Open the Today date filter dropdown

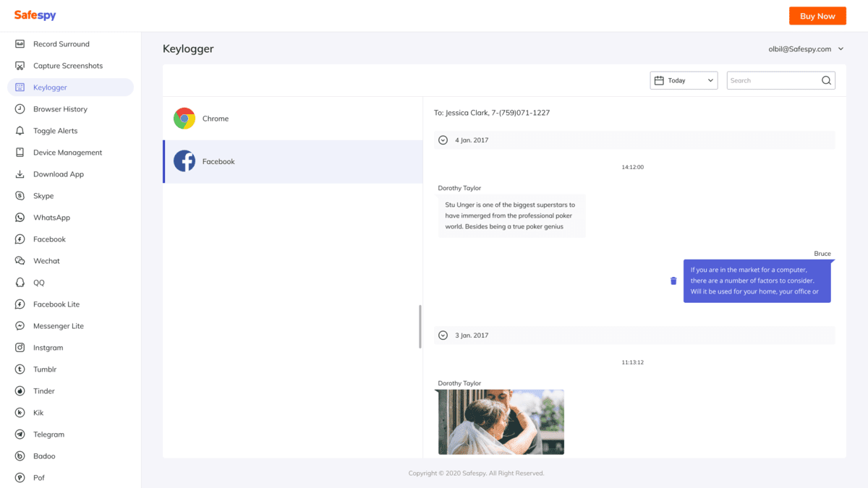coord(684,81)
